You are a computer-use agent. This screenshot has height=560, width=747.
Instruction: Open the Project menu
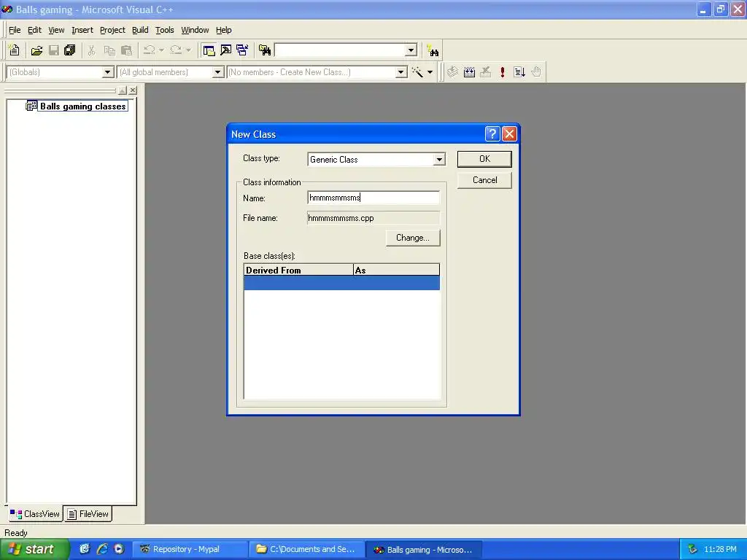[112, 30]
